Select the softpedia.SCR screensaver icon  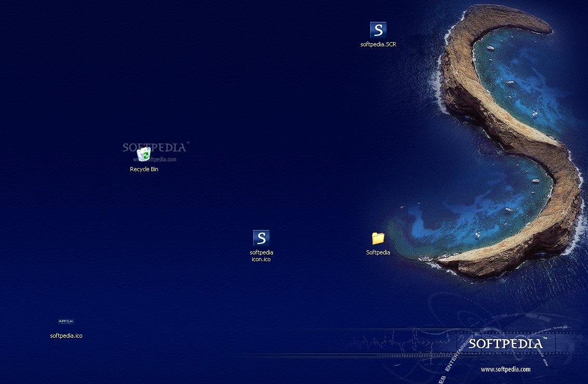pos(378,30)
